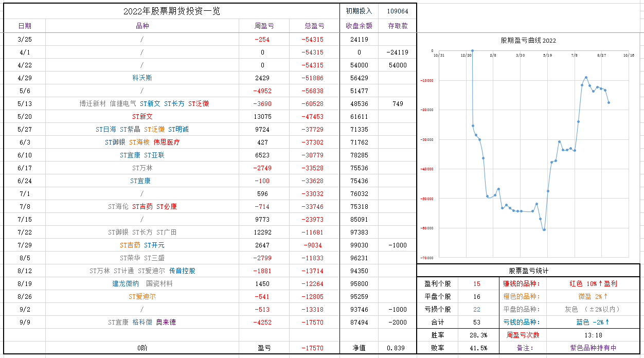Screen dimensions: 644x358
Task: Click the ST荣华 ST三盛 cell
Action: (x=142, y=258)
